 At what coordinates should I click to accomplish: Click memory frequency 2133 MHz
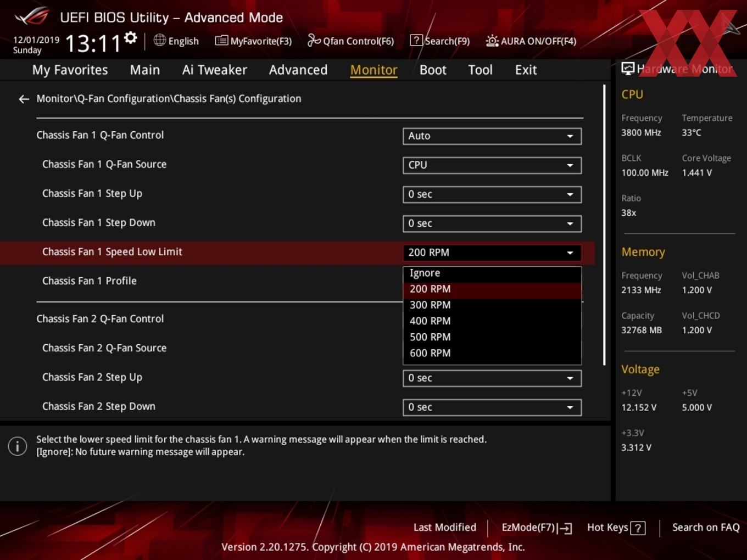(x=641, y=290)
